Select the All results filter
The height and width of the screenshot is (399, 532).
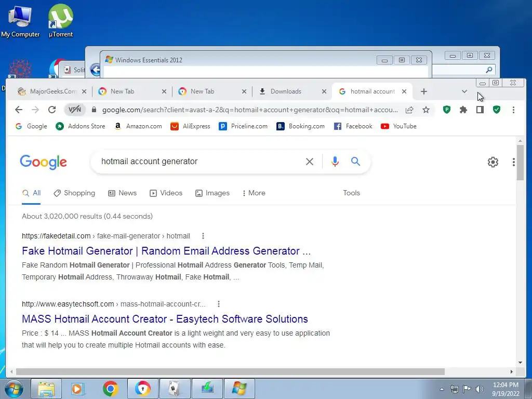tap(31, 193)
